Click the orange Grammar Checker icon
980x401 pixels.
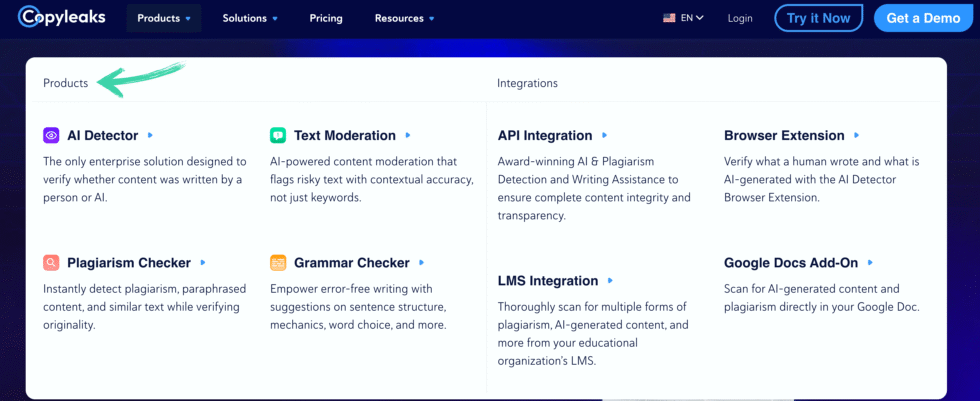point(278,263)
